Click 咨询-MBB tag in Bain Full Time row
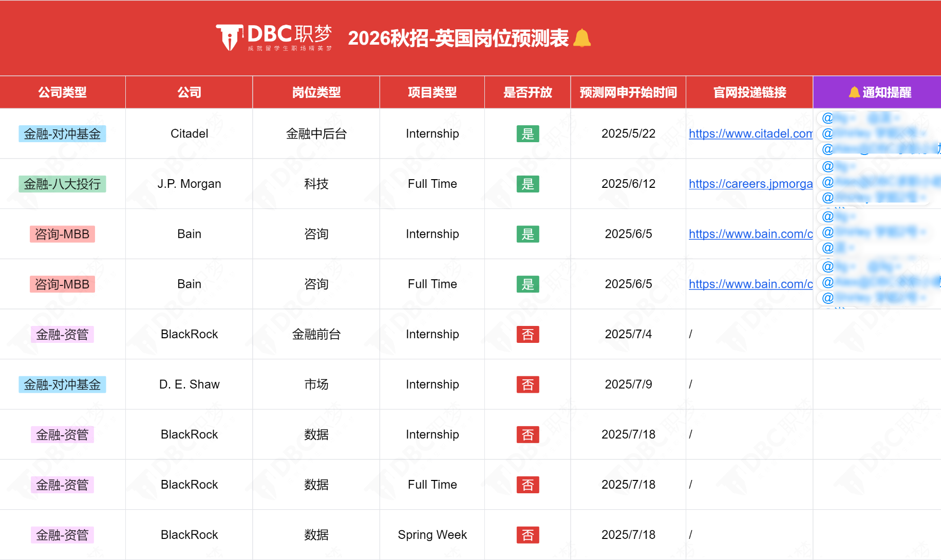The height and width of the screenshot is (560, 941). 62,284
